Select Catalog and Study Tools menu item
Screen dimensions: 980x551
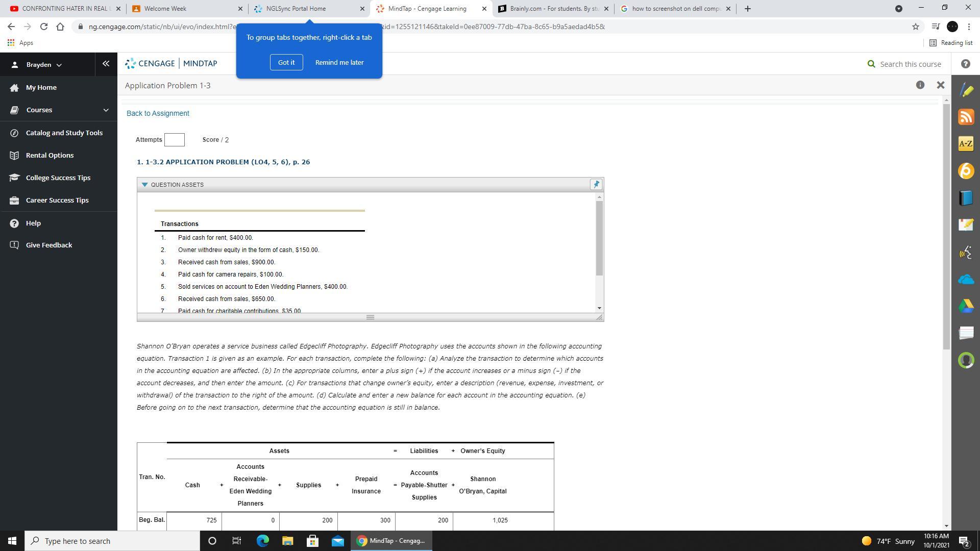click(64, 133)
